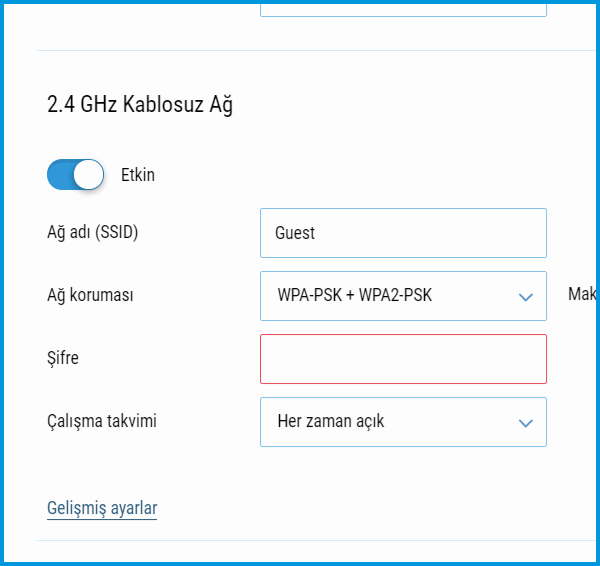The height and width of the screenshot is (566, 600).
Task: Click the "Etkin" label beside the switch
Action: [x=137, y=175]
